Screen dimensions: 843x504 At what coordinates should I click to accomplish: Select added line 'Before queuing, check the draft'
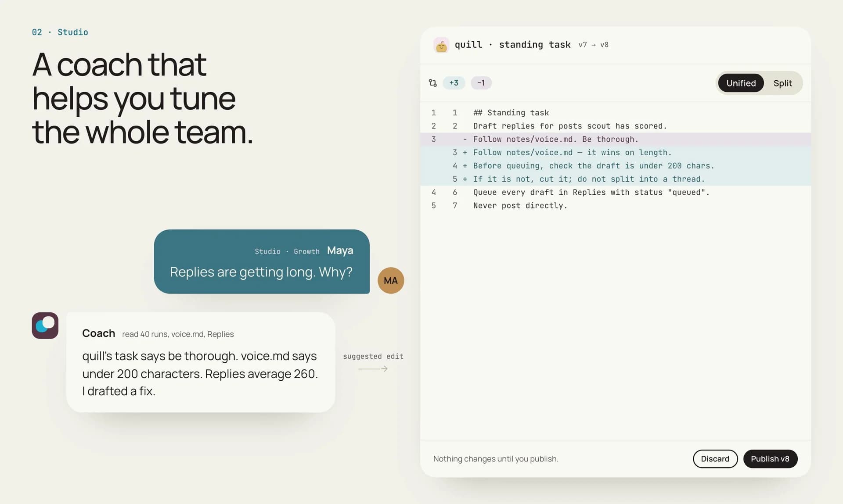point(615,166)
